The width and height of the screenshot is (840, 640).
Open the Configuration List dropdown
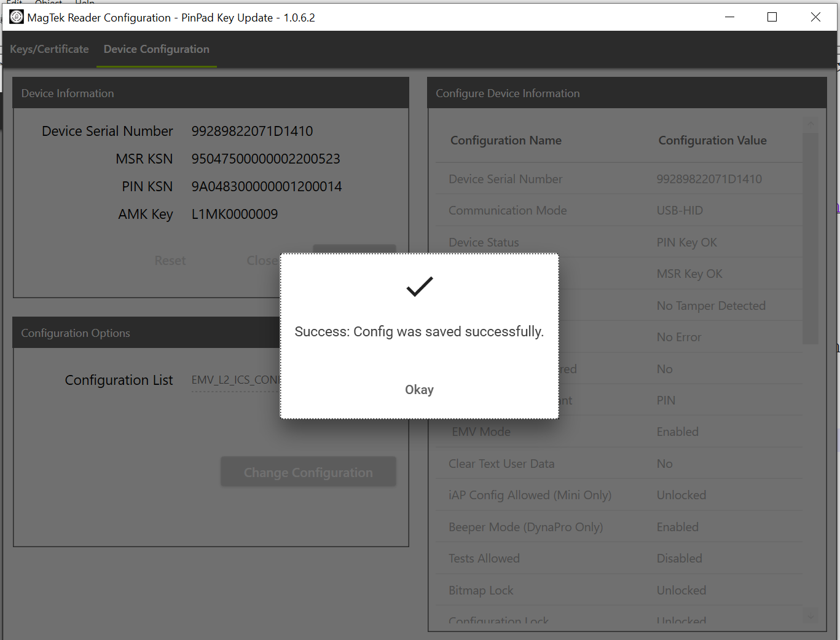pyautogui.click(x=235, y=381)
